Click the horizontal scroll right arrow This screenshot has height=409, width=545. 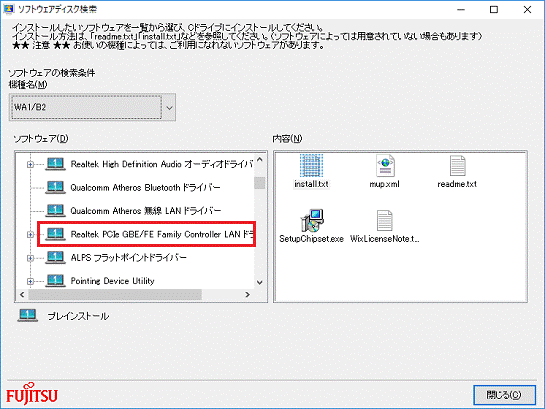[247, 295]
